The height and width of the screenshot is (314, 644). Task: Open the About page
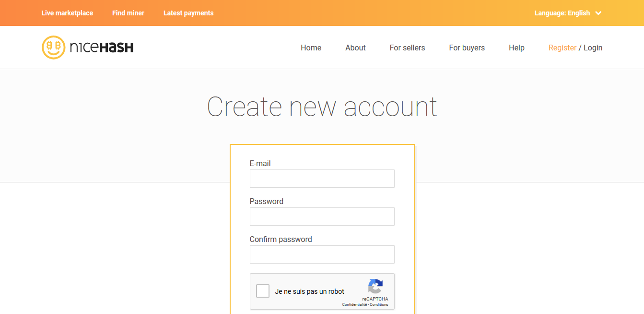(x=355, y=48)
